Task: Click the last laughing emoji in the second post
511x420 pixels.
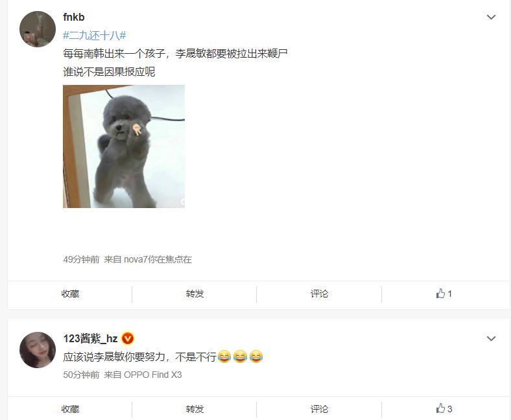Action: (x=256, y=356)
